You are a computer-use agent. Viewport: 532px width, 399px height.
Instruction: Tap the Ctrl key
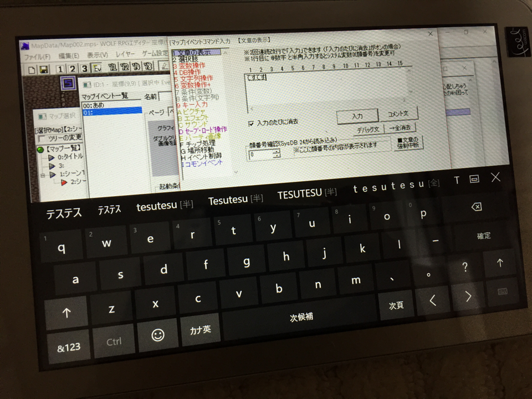[114, 341]
